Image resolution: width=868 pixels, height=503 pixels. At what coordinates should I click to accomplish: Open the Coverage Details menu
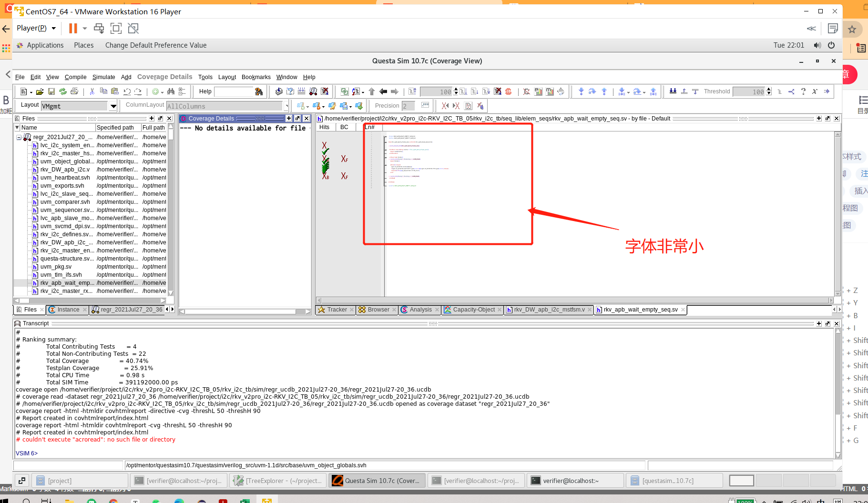(x=165, y=77)
